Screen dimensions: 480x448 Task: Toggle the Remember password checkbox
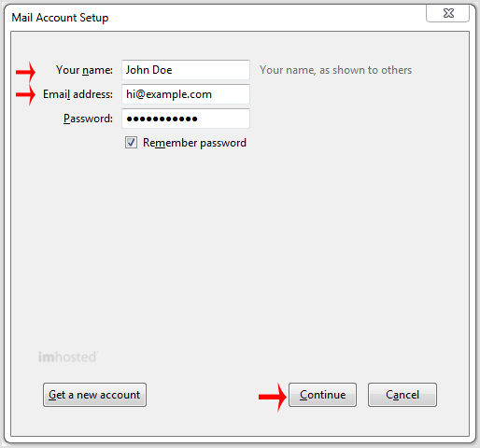click(131, 143)
